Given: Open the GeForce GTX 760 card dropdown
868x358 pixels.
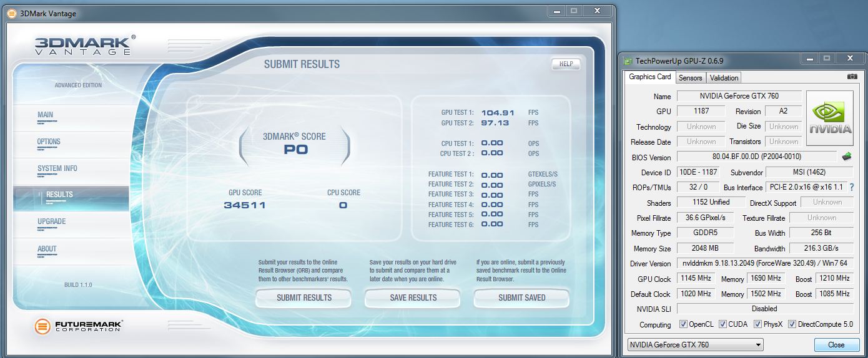Looking at the screenshot, I should (x=695, y=344).
